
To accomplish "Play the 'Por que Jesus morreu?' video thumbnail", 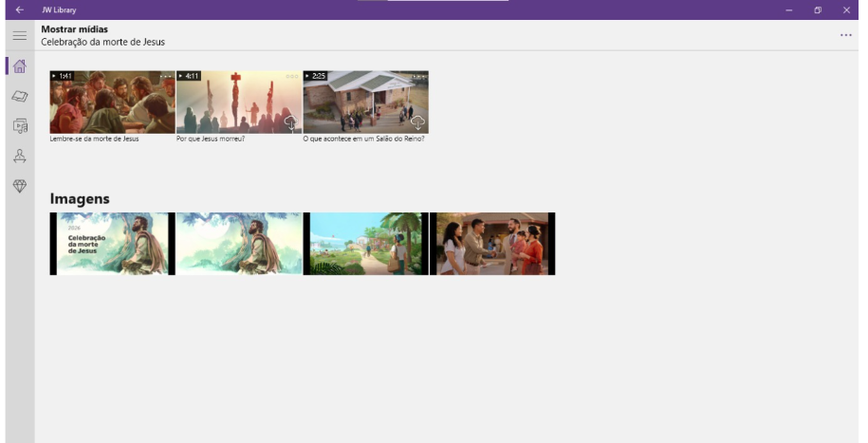I will pos(232,102).
